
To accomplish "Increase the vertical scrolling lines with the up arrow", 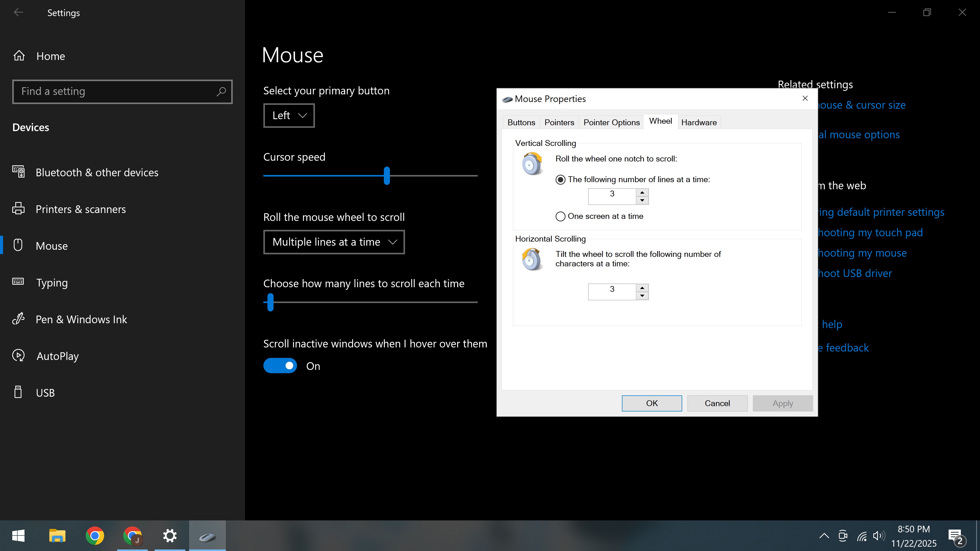I will [642, 192].
